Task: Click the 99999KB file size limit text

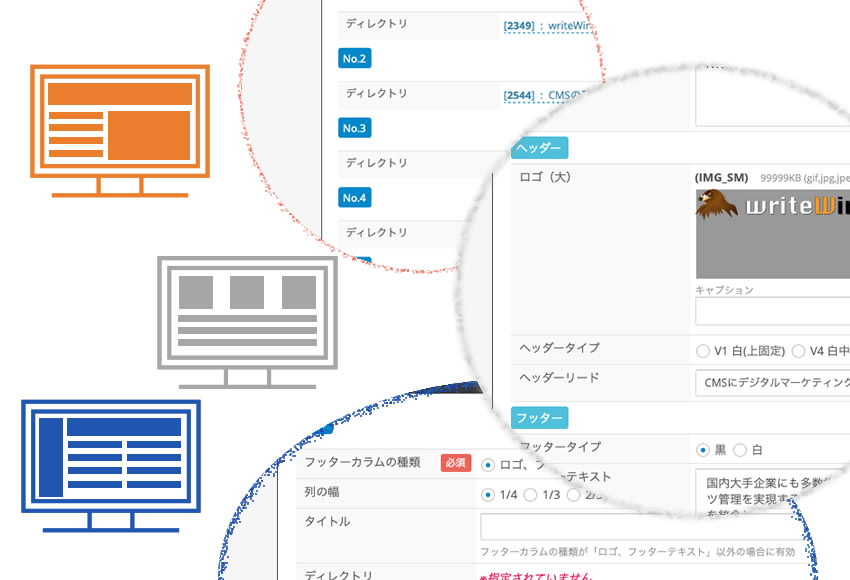Action: click(804, 178)
